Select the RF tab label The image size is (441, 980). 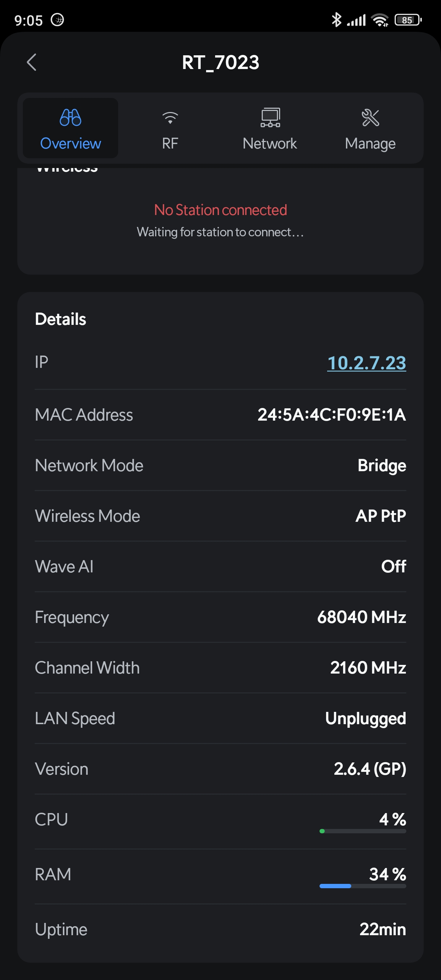tap(170, 143)
